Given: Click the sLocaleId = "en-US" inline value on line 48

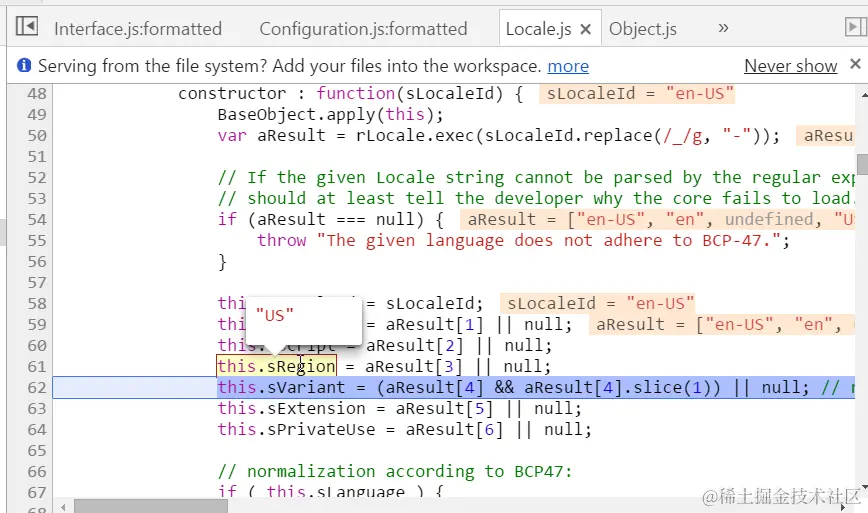Looking at the screenshot, I should tap(637, 94).
